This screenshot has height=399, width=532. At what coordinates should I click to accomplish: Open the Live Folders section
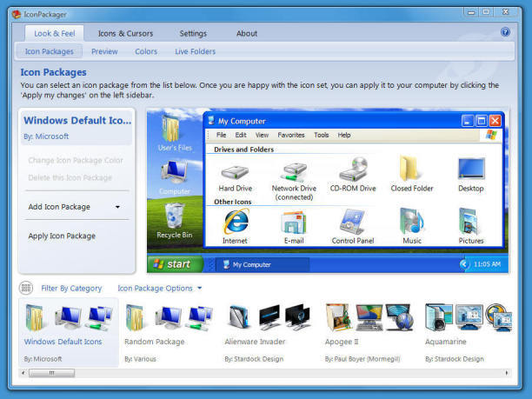[195, 51]
